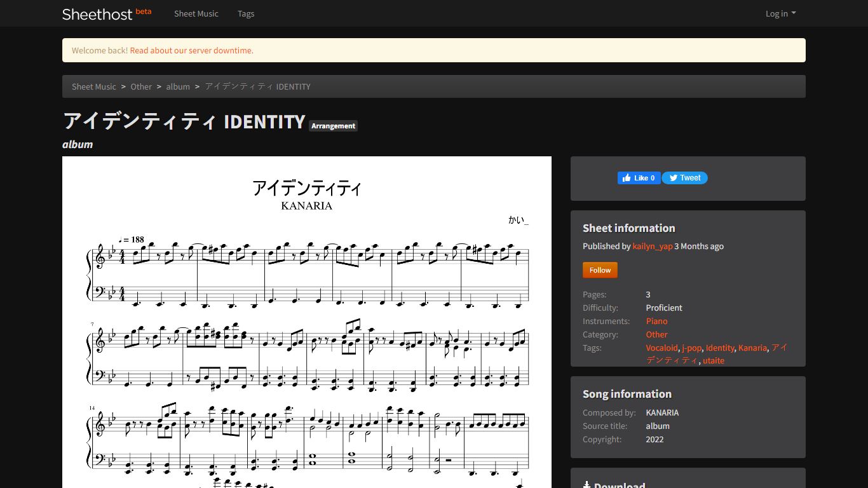This screenshot has height=488, width=868.
Task: Open the Vocaloid tag
Action: (662, 348)
